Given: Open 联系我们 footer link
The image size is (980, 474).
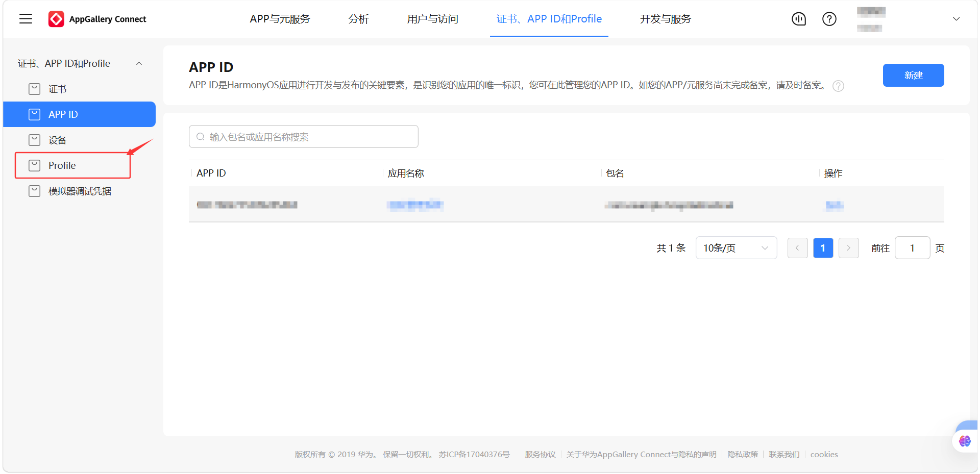Looking at the screenshot, I should tap(784, 454).
